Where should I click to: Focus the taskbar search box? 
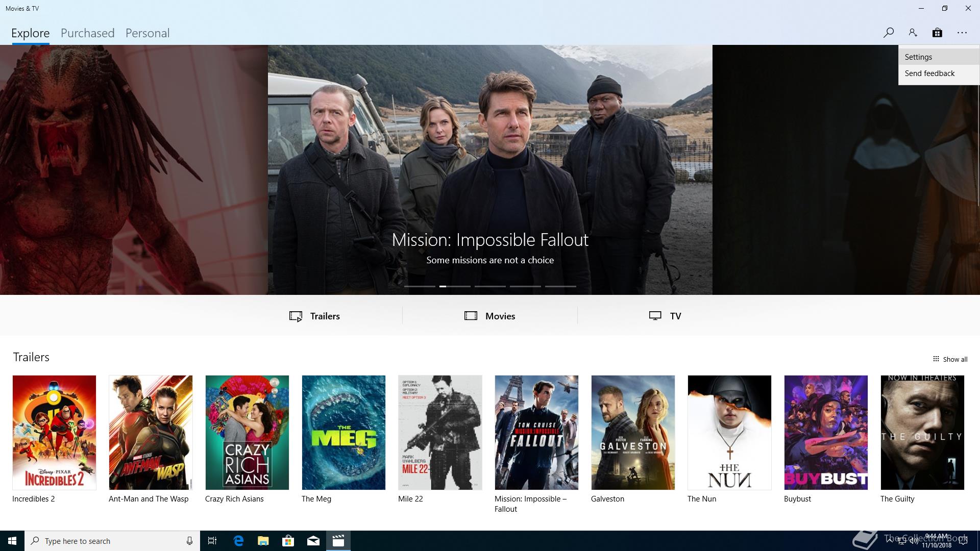112,541
